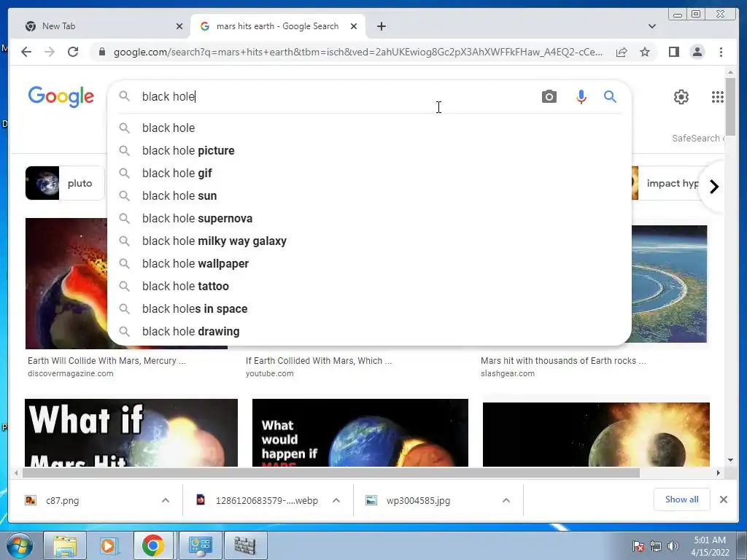Click the horizontal page scrollbar

coord(331,472)
